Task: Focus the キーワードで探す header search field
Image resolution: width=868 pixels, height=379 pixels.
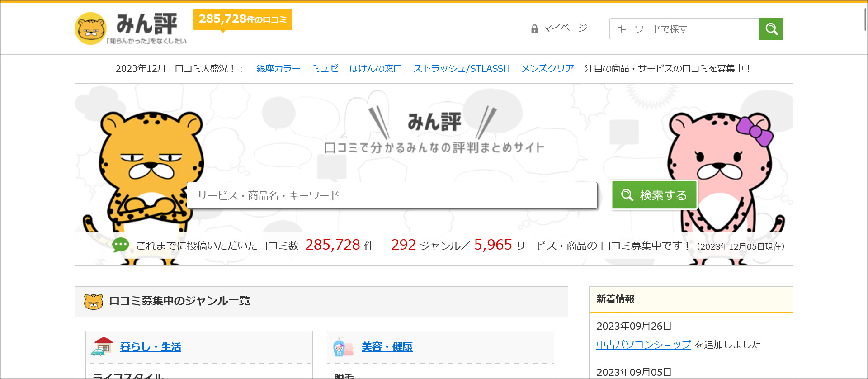Action: (x=684, y=29)
